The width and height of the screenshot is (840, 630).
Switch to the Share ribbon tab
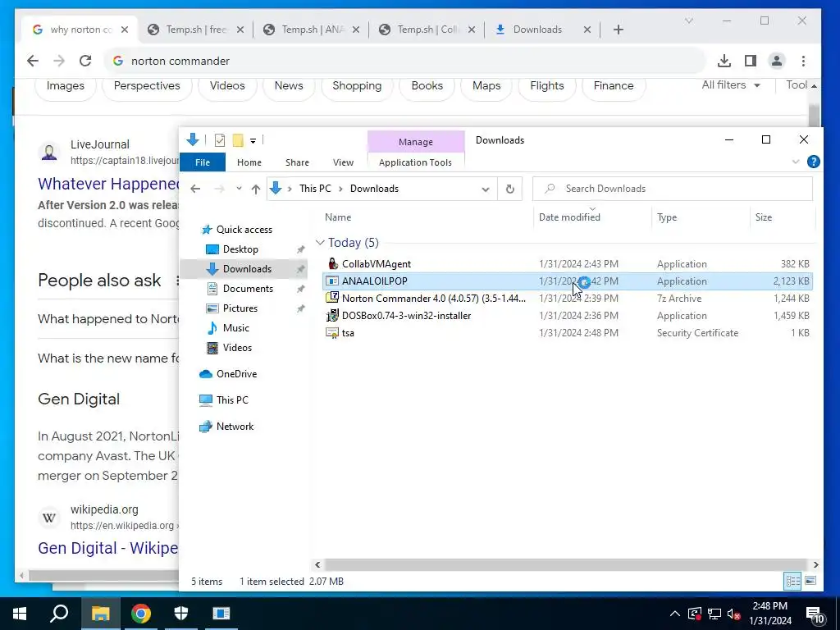tap(297, 162)
